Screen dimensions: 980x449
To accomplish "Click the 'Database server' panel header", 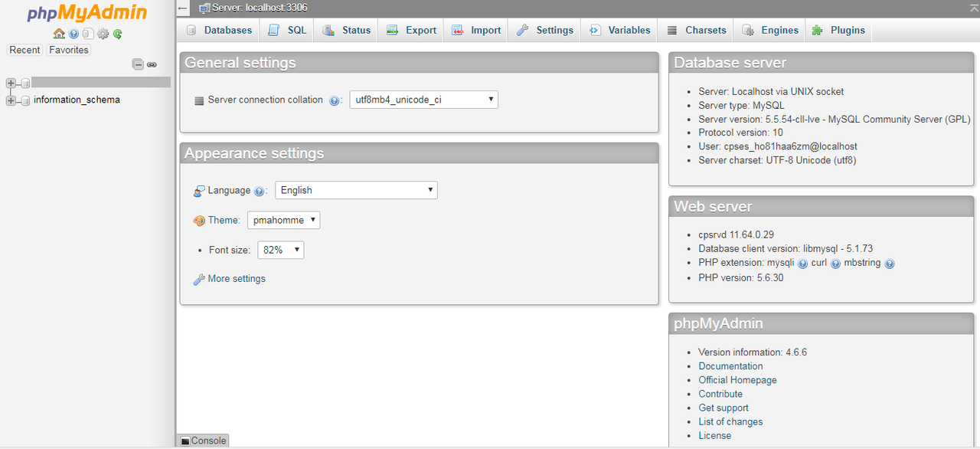I will (x=822, y=63).
